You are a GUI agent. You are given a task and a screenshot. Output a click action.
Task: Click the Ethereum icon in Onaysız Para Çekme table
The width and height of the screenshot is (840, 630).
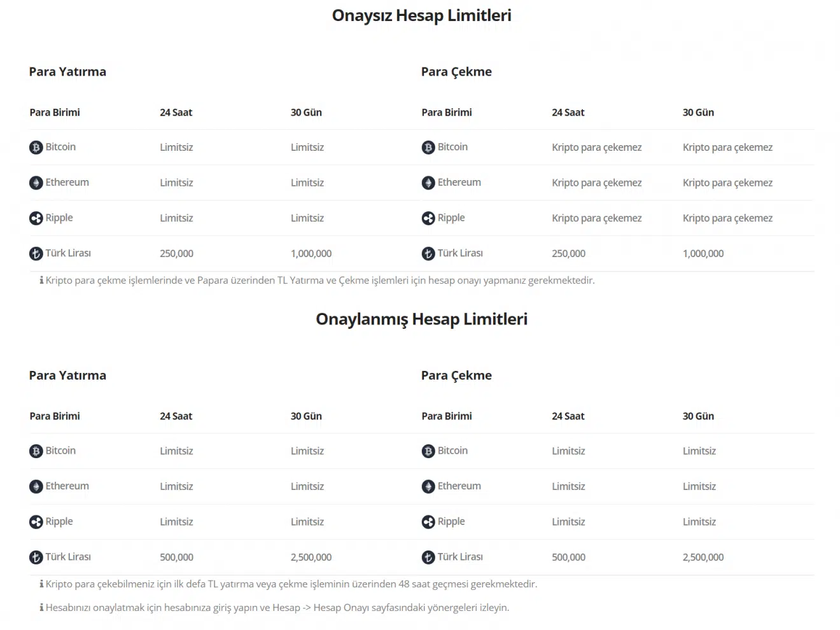(x=428, y=183)
